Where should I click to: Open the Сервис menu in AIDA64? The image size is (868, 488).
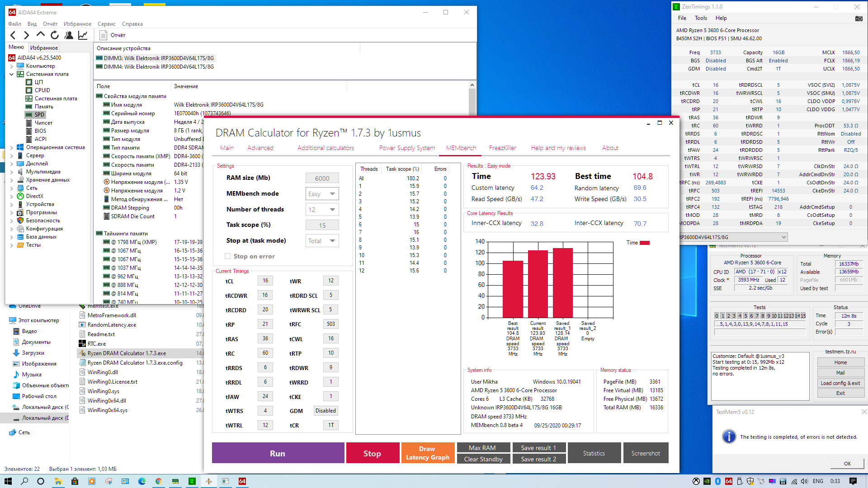click(106, 24)
